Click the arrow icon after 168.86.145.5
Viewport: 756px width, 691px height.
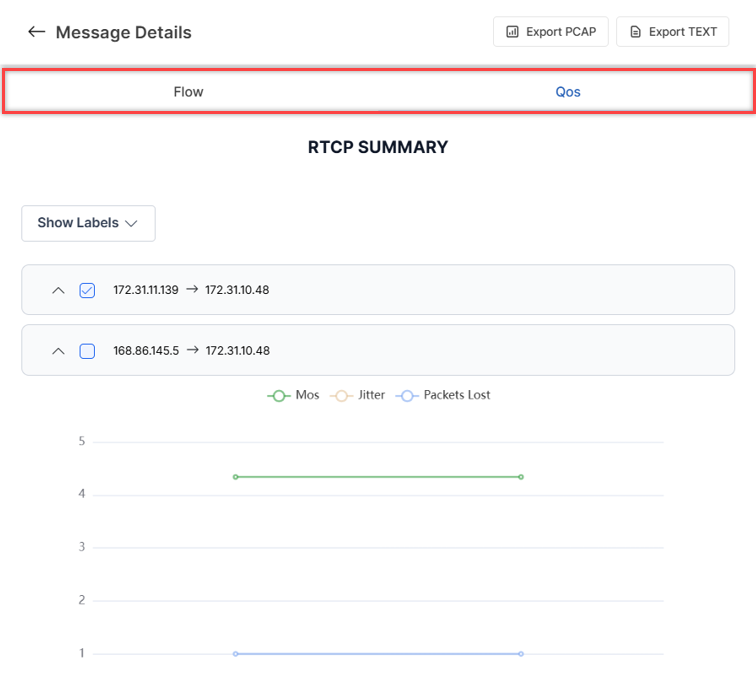(192, 351)
